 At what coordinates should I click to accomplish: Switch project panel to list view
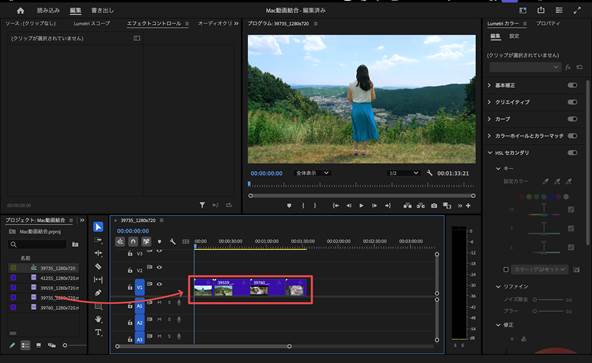(x=25, y=345)
